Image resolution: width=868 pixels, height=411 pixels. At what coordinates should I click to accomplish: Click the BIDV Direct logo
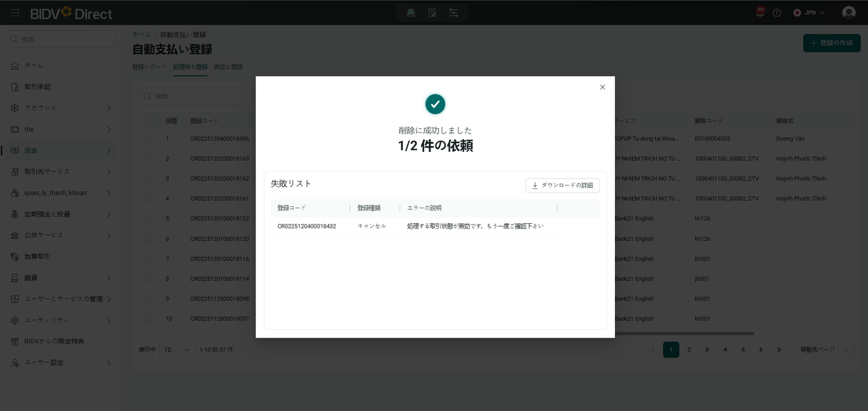click(71, 13)
